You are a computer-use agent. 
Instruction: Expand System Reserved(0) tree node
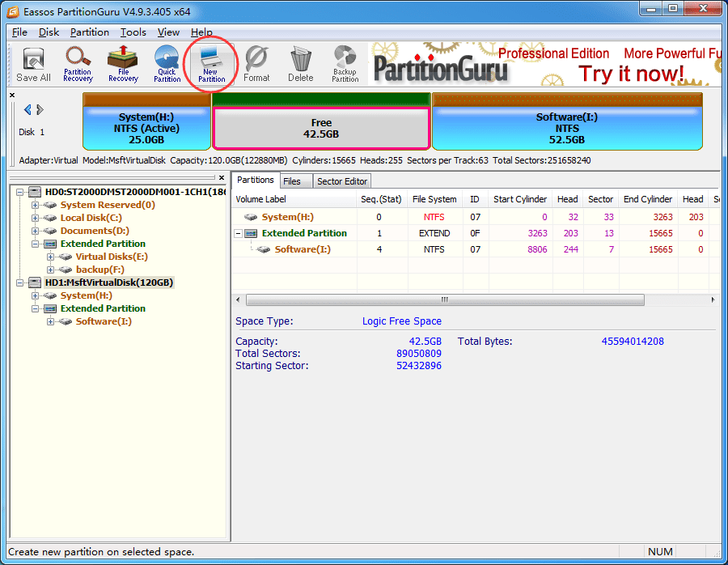[35, 205]
